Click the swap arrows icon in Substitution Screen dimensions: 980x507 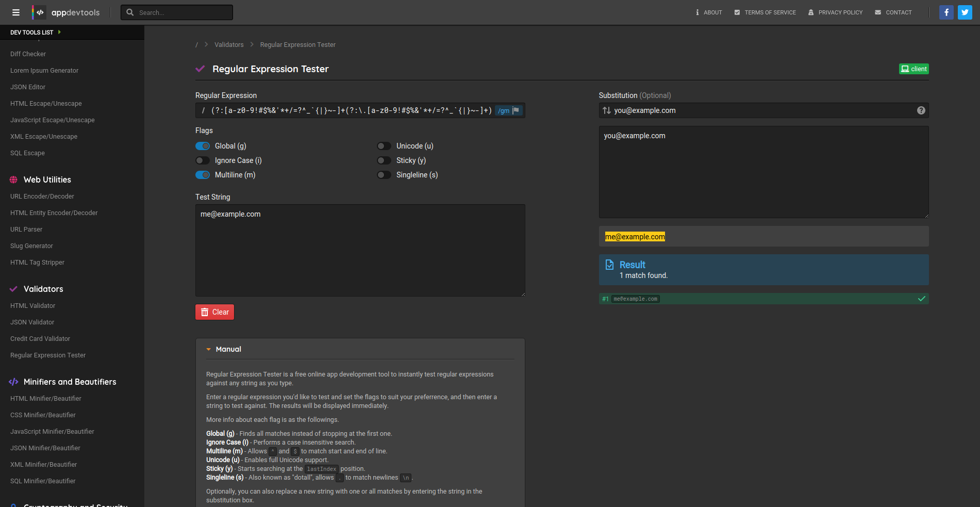click(x=607, y=110)
